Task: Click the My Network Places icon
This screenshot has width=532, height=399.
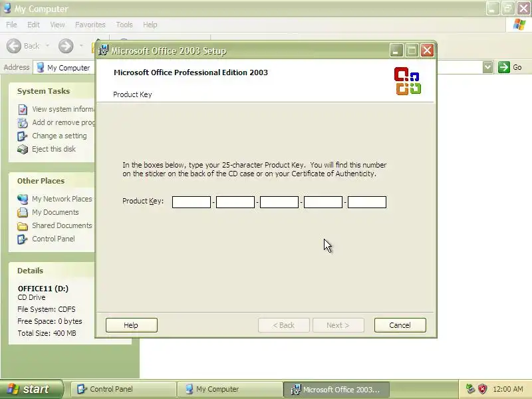Action: 23,199
